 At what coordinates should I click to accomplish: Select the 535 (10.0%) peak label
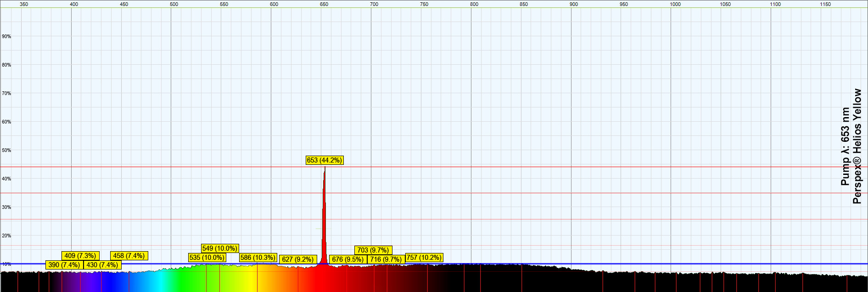click(x=207, y=258)
